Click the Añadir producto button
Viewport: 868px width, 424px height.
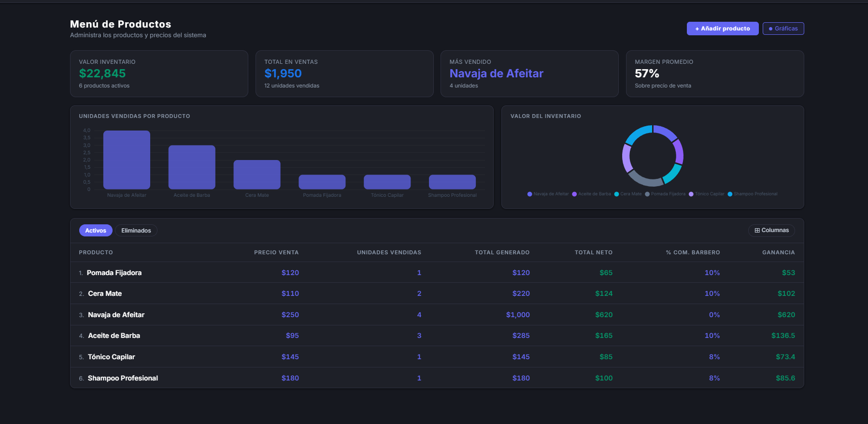723,29
